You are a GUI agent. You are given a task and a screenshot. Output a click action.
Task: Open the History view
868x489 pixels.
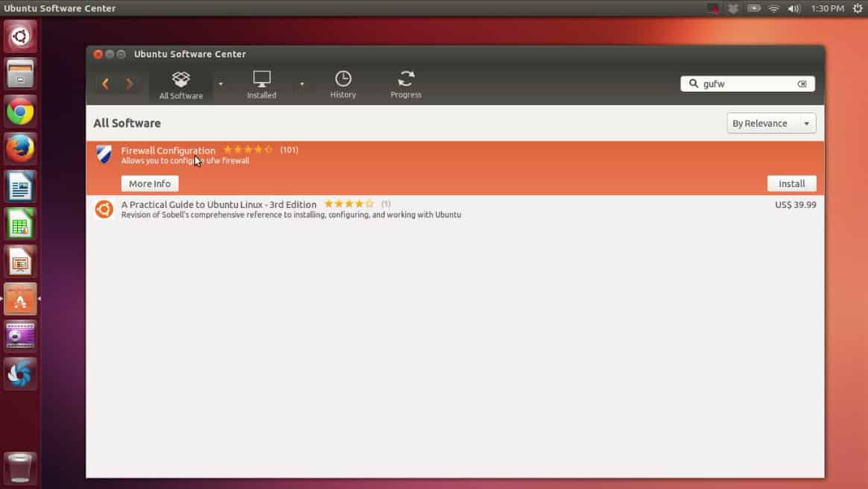(x=343, y=85)
